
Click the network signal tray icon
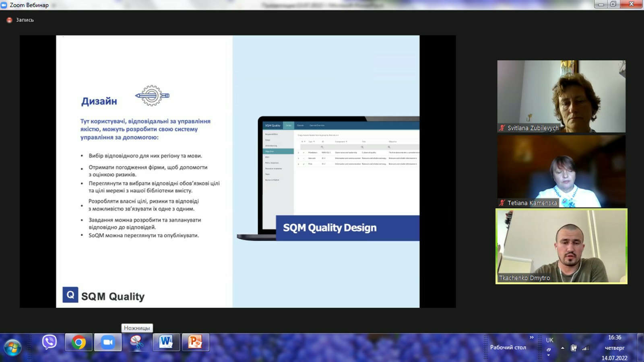[586, 348]
